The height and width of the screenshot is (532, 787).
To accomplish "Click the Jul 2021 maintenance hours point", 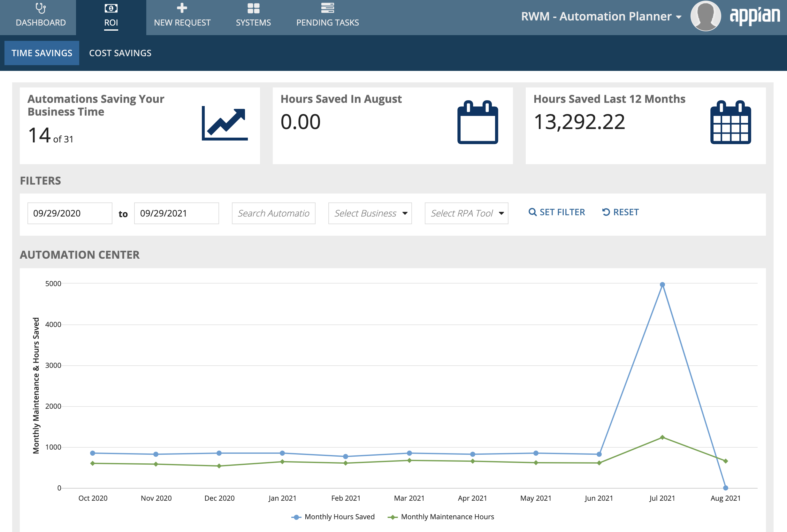I will [x=662, y=437].
